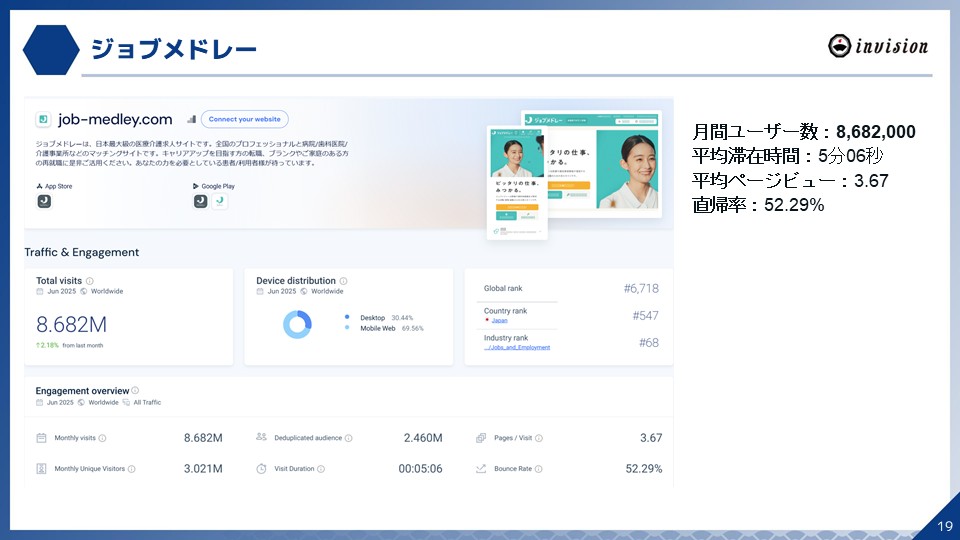Click the Jun 2025 date in Total visits
The width and height of the screenshot is (960, 540).
[x=62, y=291]
